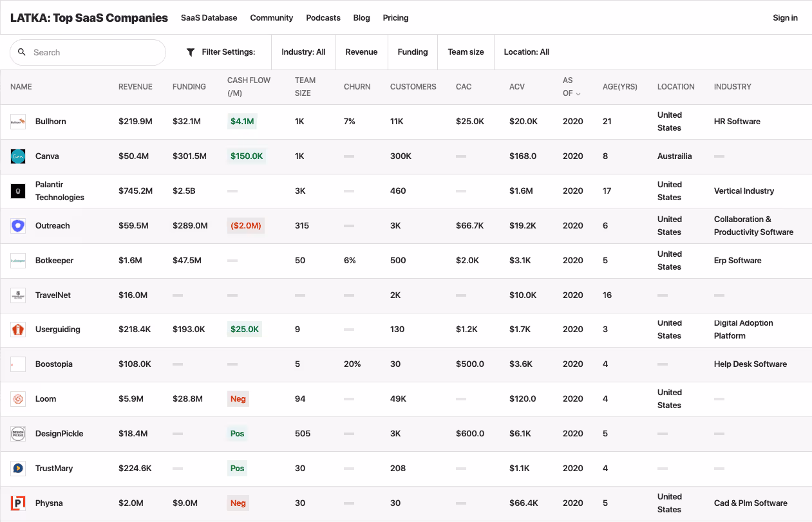812x522 pixels.
Task: Open the Palantir Technologies name link
Action: pos(60,191)
